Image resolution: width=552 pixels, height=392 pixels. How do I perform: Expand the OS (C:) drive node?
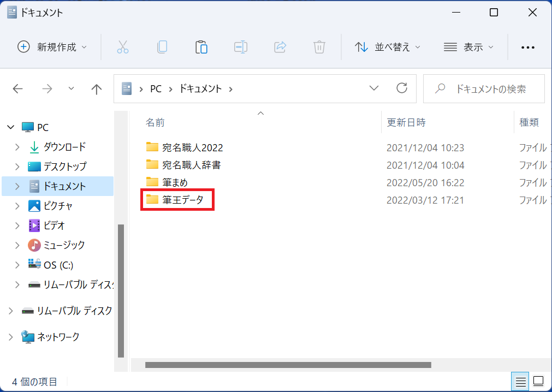[x=17, y=265]
